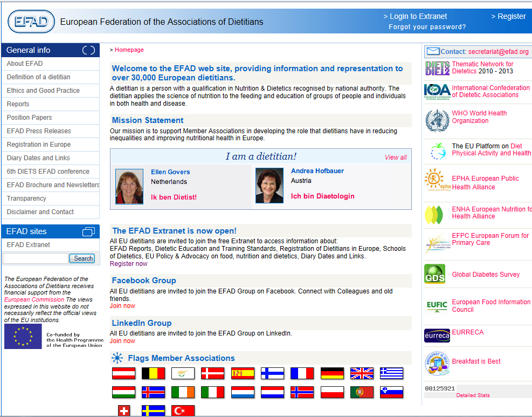
Task: Click Join now under Facebook Group
Action: (122, 306)
